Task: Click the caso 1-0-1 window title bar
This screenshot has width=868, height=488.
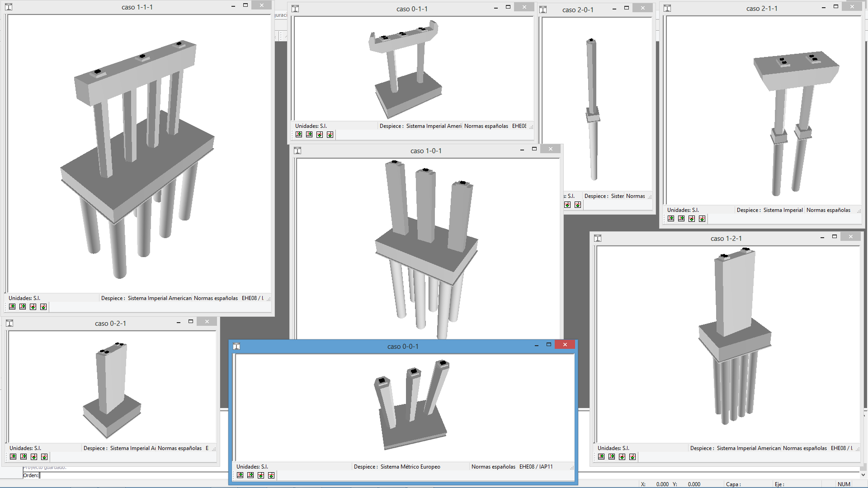Action: point(425,151)
